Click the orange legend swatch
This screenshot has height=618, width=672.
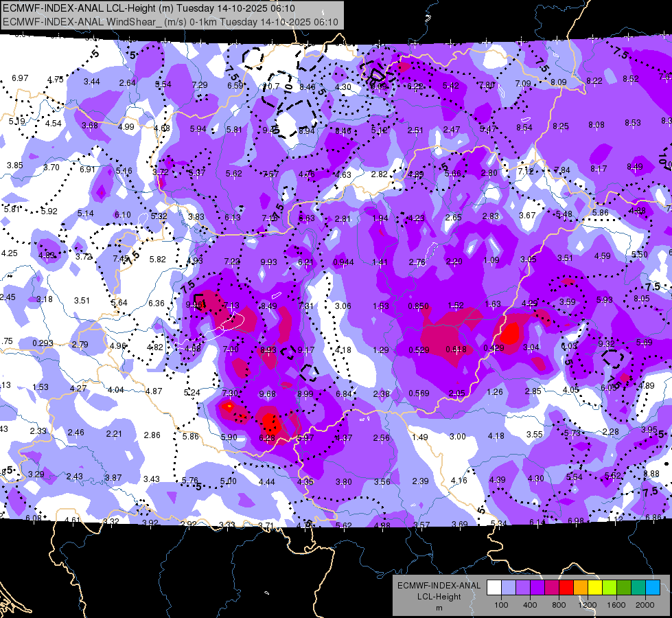[x=581, y=587]
